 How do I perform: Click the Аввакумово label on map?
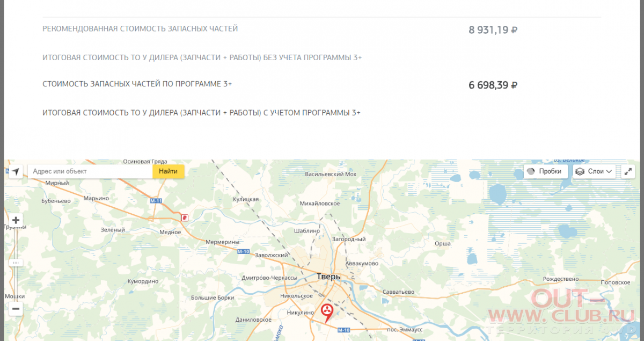point(362,264)
